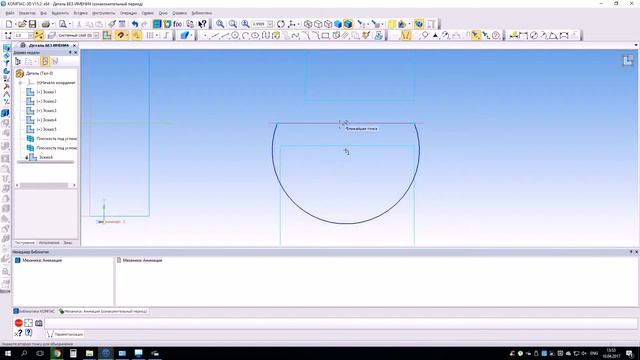Toggle sketch mode button
This screenshot has width=640, height=360.
coord(107,36)
